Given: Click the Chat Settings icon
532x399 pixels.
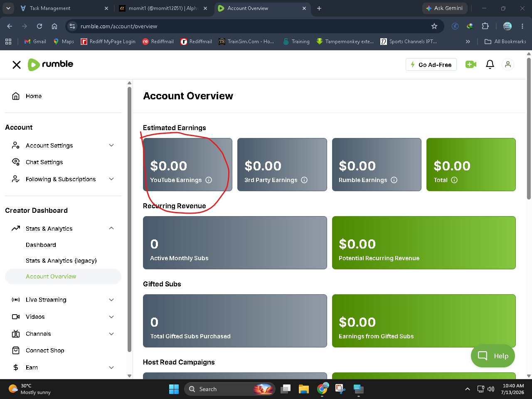Looking at the screenshot, I should (x=16, y=162).
